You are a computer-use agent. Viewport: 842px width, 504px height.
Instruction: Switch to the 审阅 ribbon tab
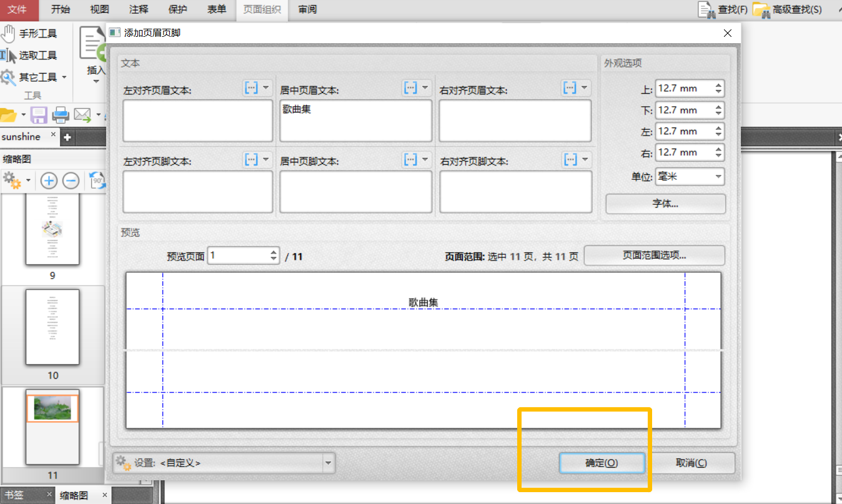pyautogui.click(x=307, y=9)
